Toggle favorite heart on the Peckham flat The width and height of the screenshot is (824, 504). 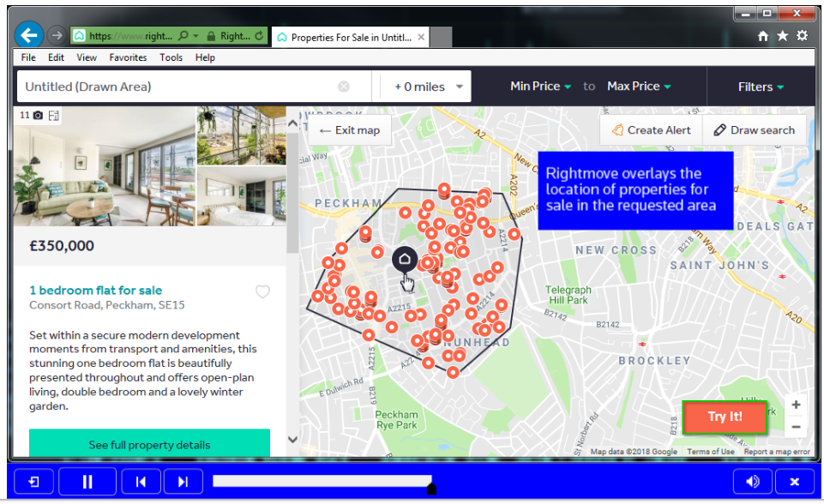coord(262,291)
